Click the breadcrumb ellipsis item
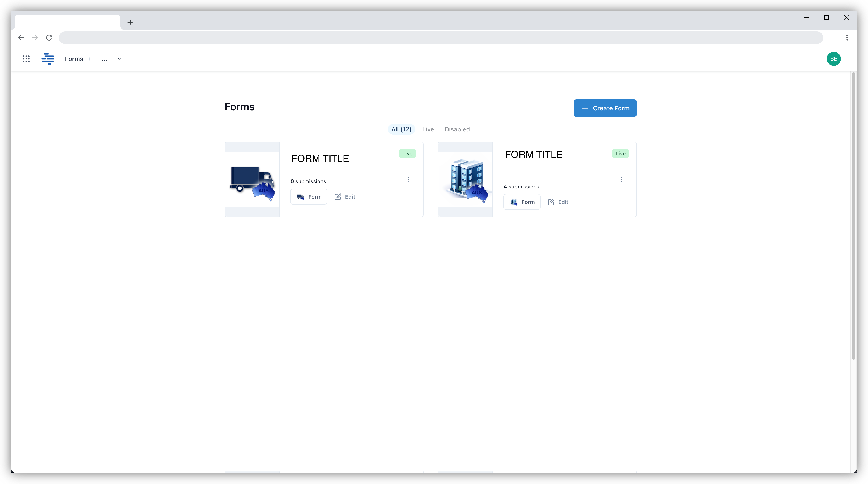This screenshot has height=484, width=868. (x=104, y=59)
